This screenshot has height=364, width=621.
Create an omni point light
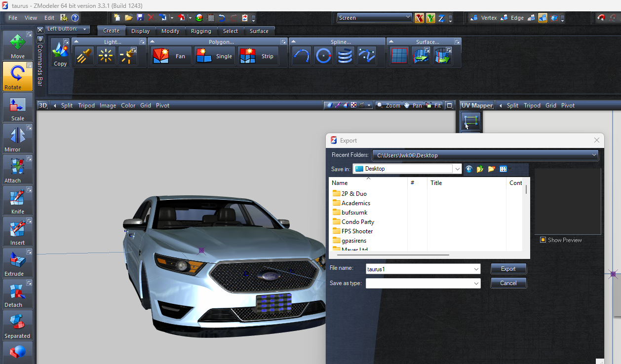pyautogui.click(x=106, y=56)
